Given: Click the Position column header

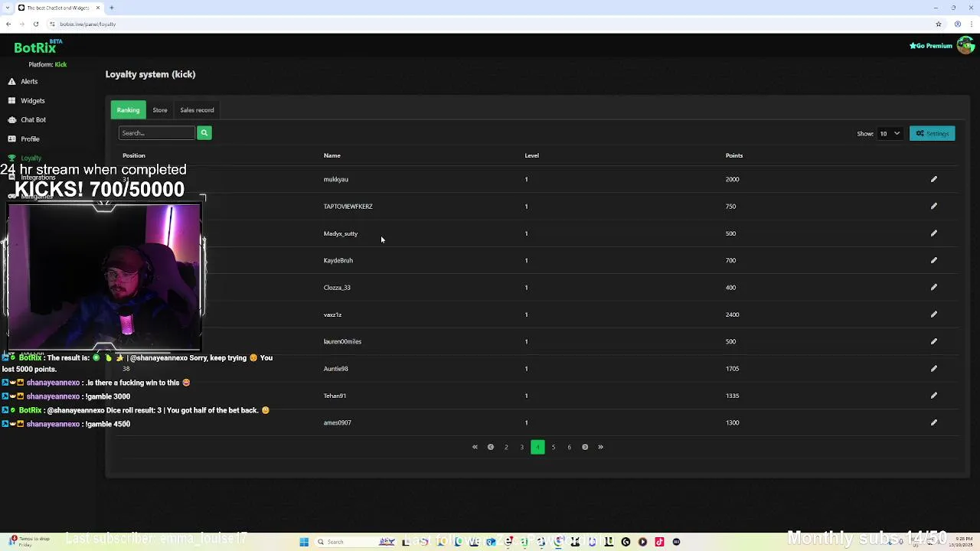Looking at the screenshot, I should [134, 155].
